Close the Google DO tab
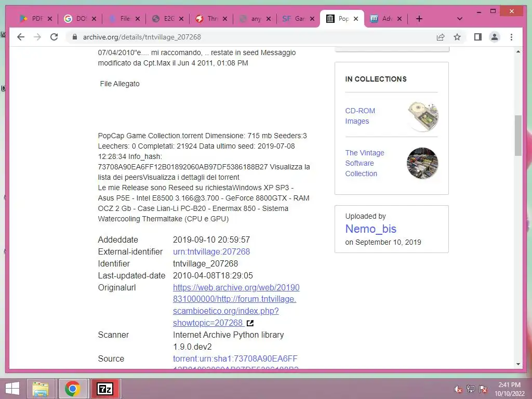 tap(94, 19)
